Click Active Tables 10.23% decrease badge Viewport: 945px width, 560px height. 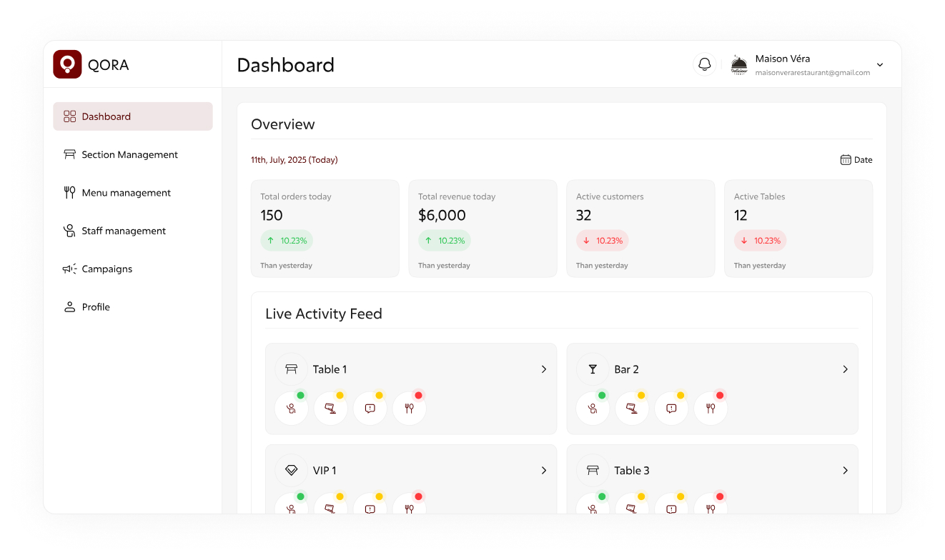tap(761, 241)
